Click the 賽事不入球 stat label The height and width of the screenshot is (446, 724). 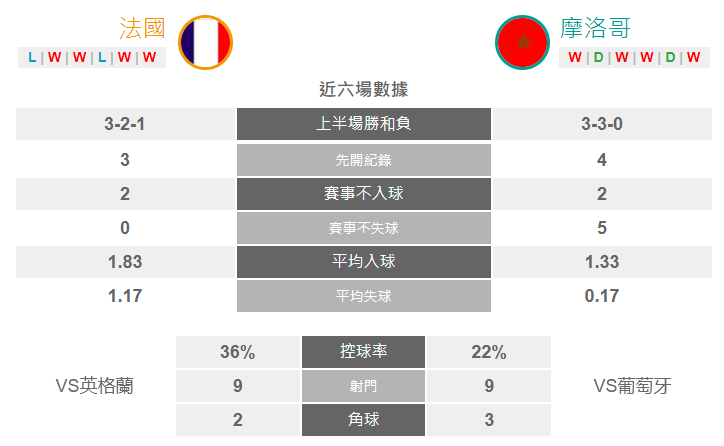364,194
